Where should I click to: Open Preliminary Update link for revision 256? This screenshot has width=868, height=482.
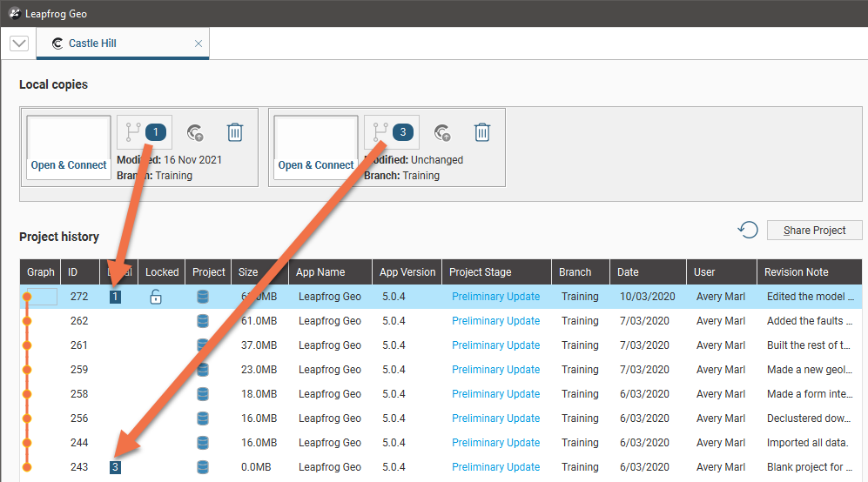[x=495, y=418]
